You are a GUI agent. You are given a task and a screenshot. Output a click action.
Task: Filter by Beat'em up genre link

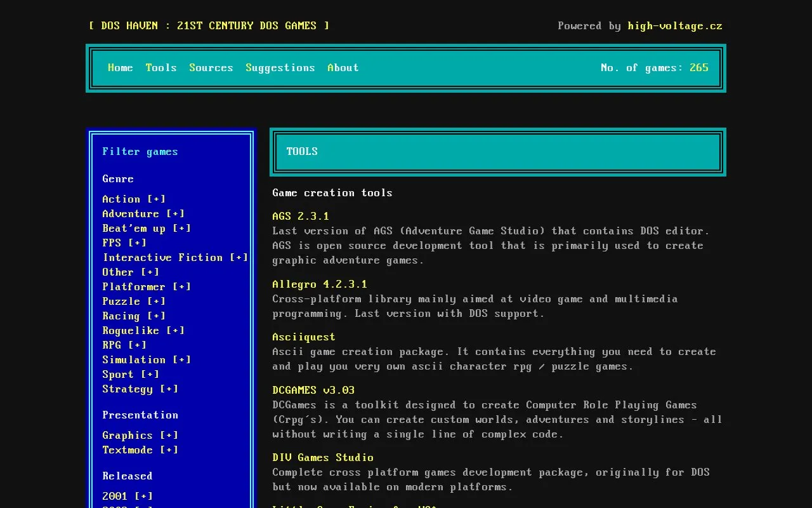(x=134, y=228)
